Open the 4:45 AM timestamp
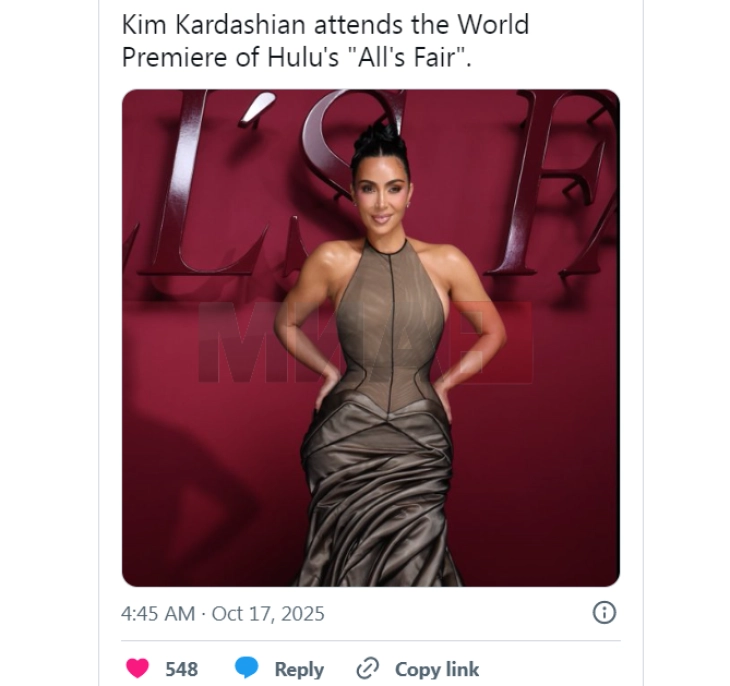 (157, 613)
